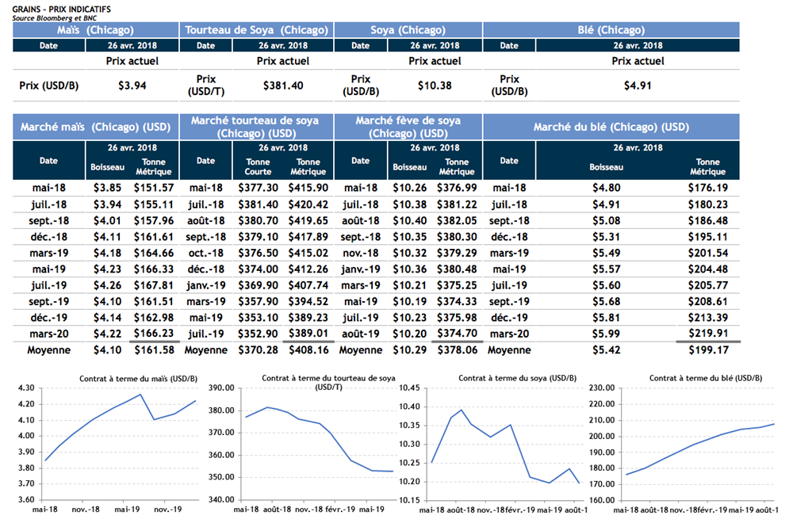
Task: Click the Marché du blé (Chicago) (USD) header
Action: 611,127
